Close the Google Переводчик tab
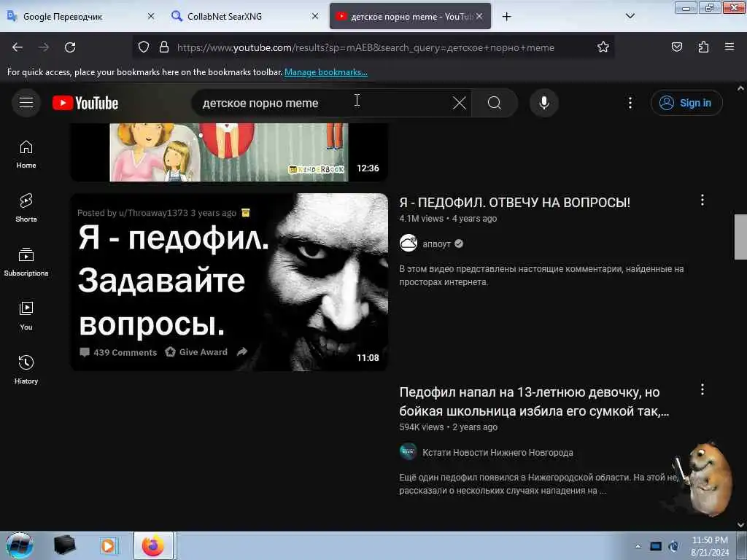This screenshot has height=560, width=747. point(151,16)
